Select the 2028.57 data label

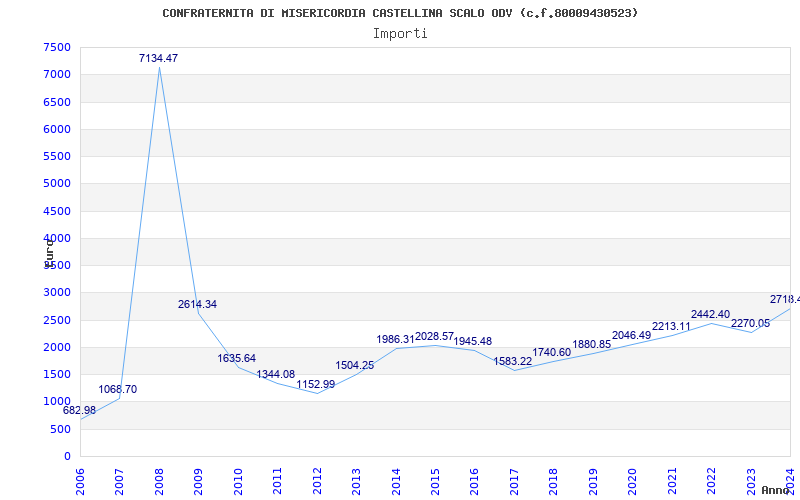[x=434, y=336]
